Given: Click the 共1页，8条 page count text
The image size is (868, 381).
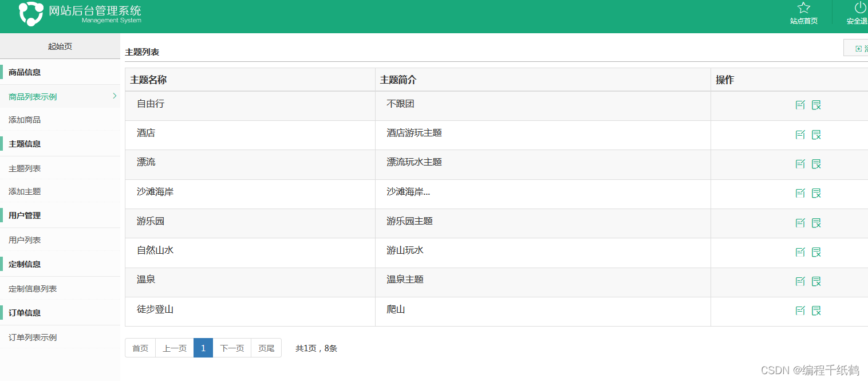Looking at the screenshot, I should coord(316,348).
